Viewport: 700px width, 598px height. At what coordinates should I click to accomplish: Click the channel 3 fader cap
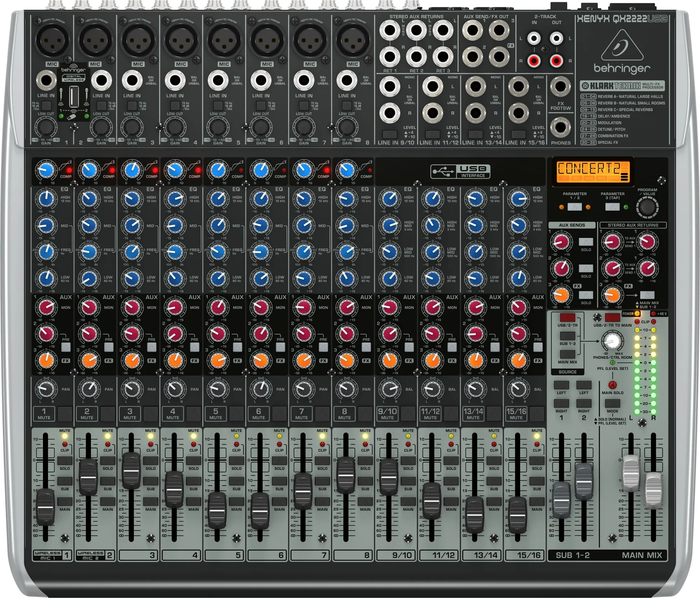coord(132,470)
